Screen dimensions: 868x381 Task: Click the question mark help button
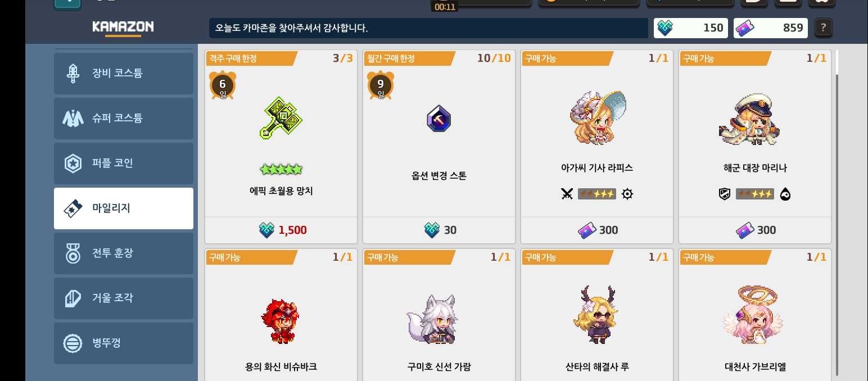tap(823, 28)
